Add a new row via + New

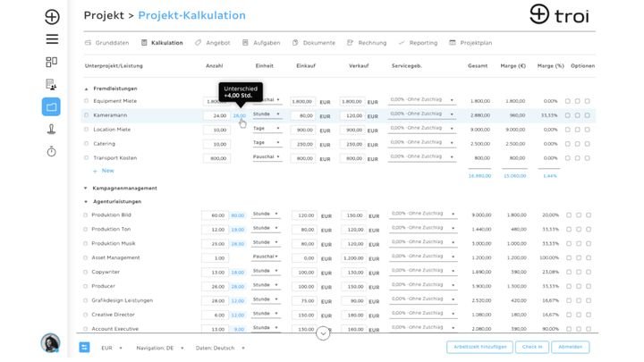tap(104, 171)
